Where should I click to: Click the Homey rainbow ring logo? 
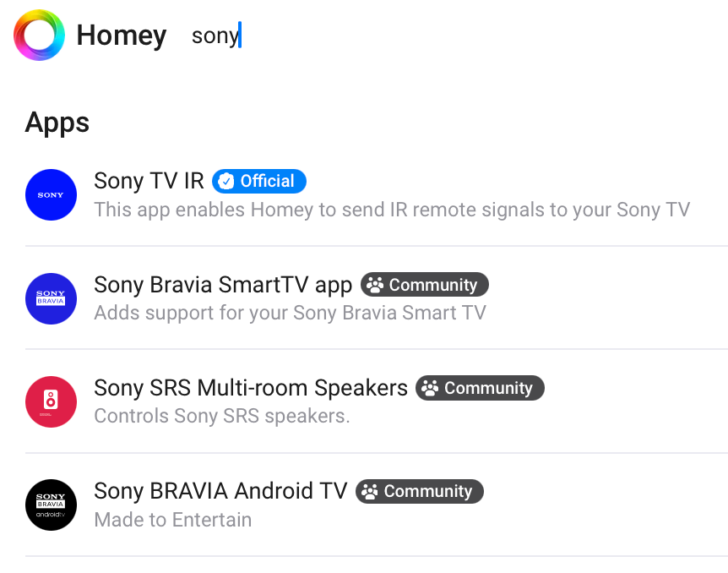(40, 35)
